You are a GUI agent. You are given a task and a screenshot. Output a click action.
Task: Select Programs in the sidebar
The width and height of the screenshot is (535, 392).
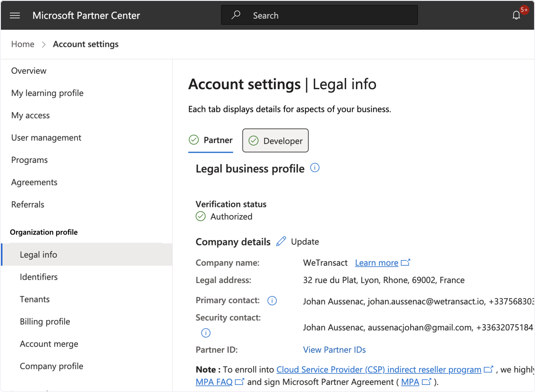pyautogui.click(x=29, y=160)
